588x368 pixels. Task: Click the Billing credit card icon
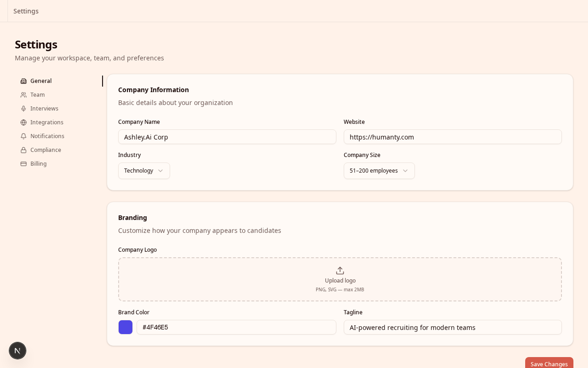(x=23, y=164)
